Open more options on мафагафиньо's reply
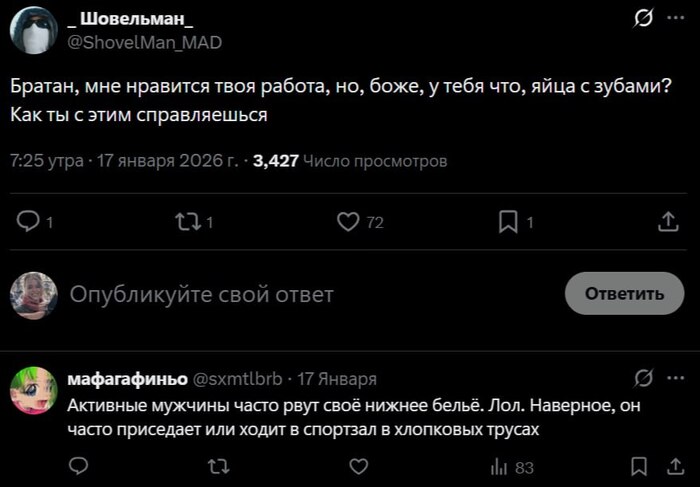This screenshot has height=487, width=700. pos(678,378)
